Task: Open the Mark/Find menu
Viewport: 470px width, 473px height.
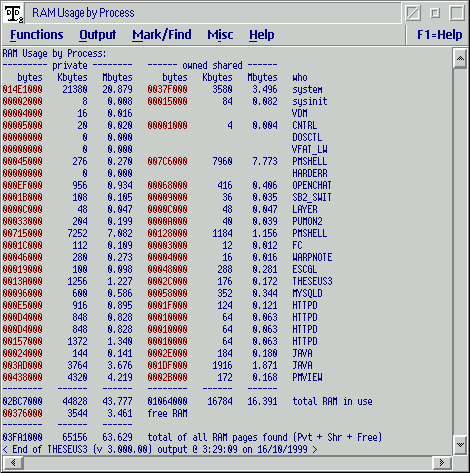Action: click(162, 35)
